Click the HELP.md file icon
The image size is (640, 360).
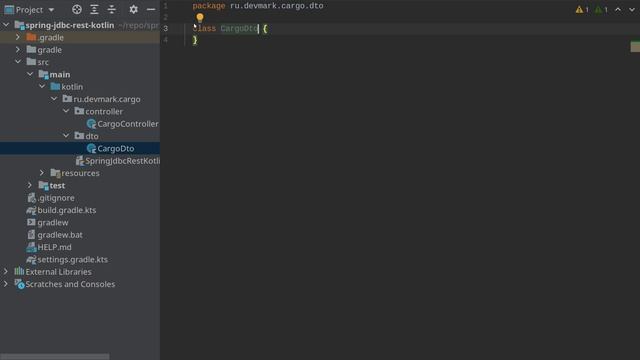[31, 247]
